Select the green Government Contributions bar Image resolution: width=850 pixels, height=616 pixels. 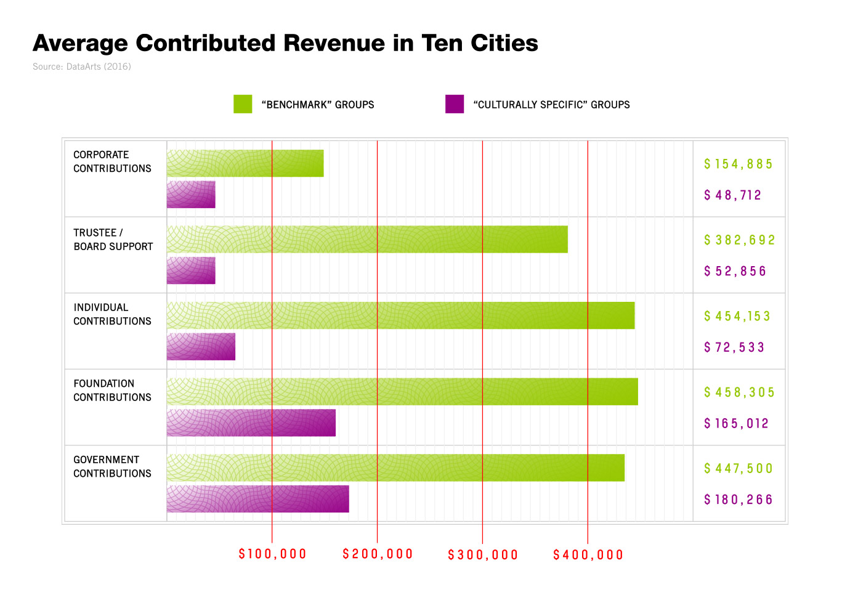(x=395, y=468)
